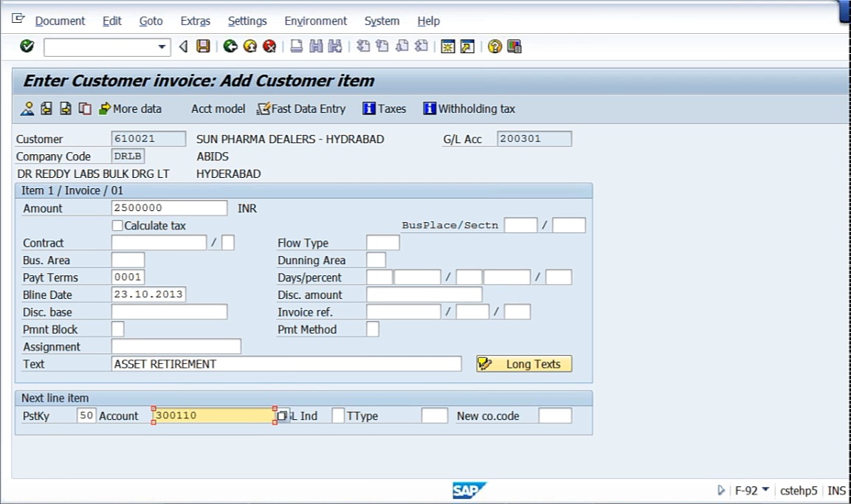Click the document icon with right arrow
Screen dimensions: 851x504
[x=66, y=109]
